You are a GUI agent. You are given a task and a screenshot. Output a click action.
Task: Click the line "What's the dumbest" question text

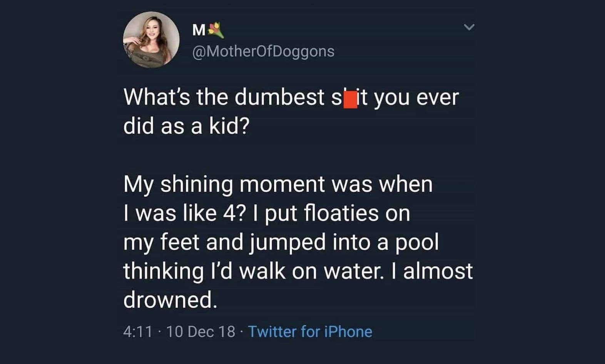coord(223,97)
